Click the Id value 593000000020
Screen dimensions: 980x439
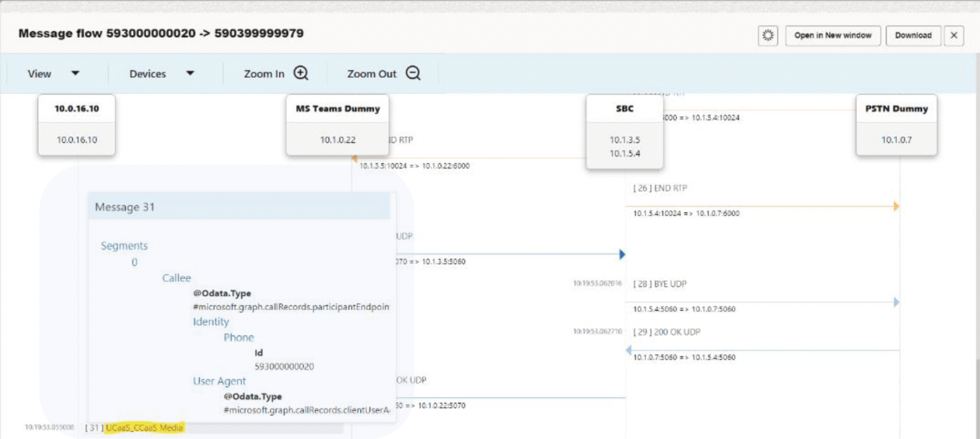[285, 367]
